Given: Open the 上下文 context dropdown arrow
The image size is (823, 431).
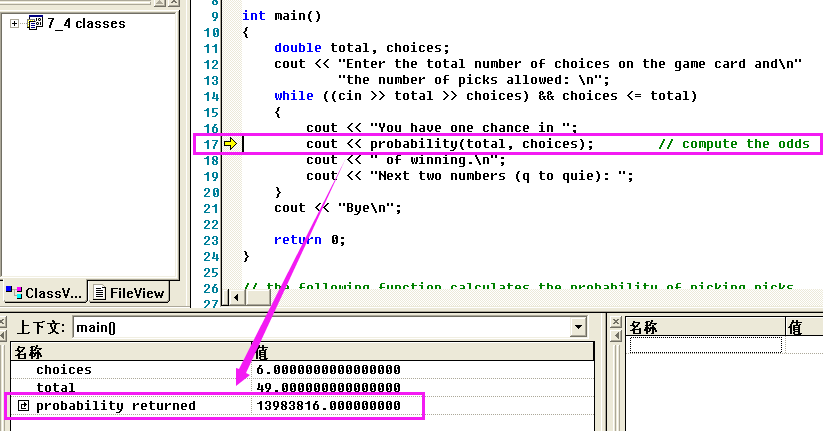Looking at the screenshot, I should click(x=578, y=327).
